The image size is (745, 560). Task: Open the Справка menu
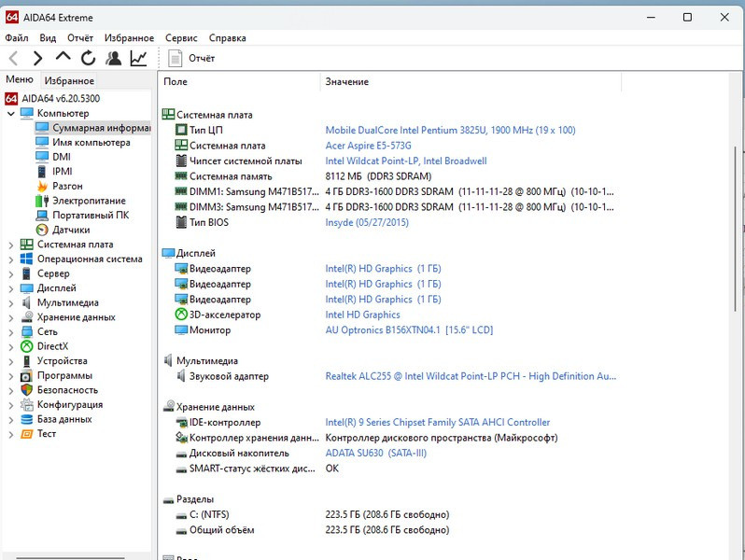228,38
